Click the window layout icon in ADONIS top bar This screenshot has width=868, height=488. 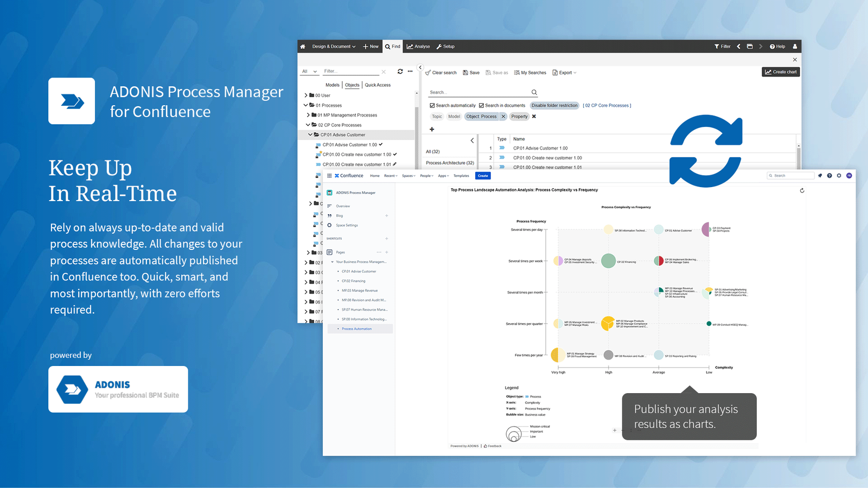click(750, 47)
